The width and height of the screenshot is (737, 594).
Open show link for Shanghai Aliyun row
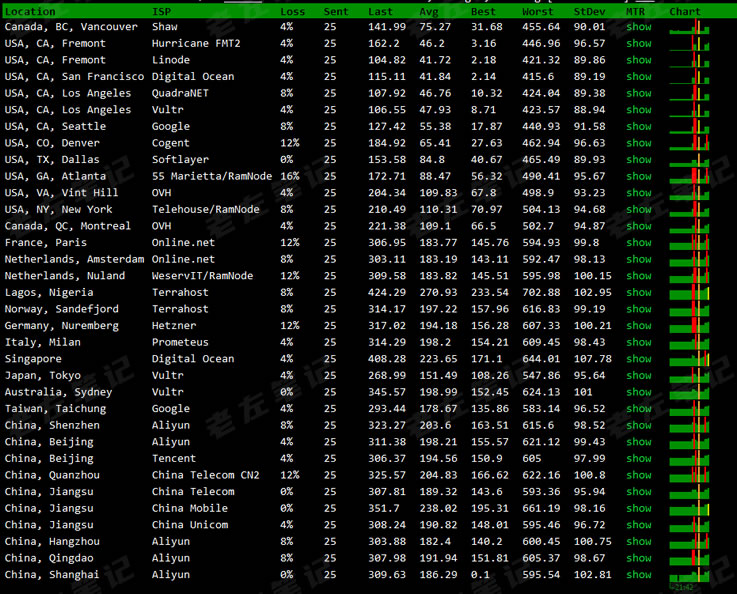pos(639,575)
